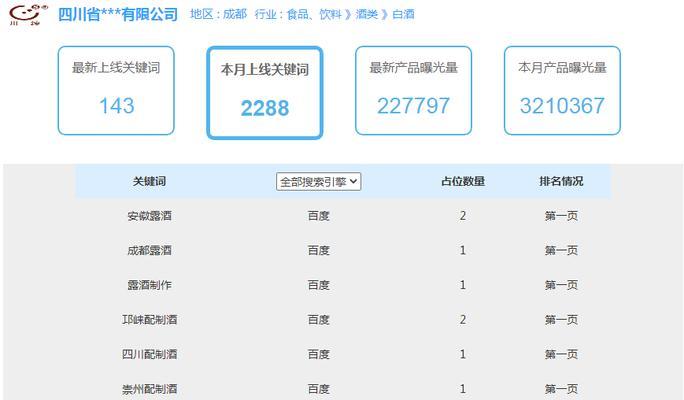Click the 关键词 column header
This screenshot has width=684, height=400.
[149, 181]
